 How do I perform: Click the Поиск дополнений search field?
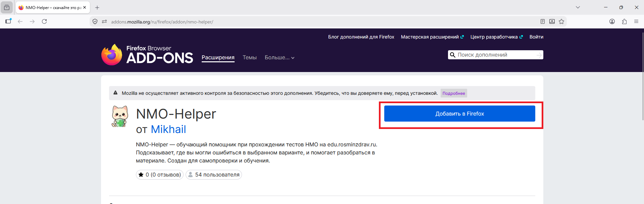tap(496, 55)
